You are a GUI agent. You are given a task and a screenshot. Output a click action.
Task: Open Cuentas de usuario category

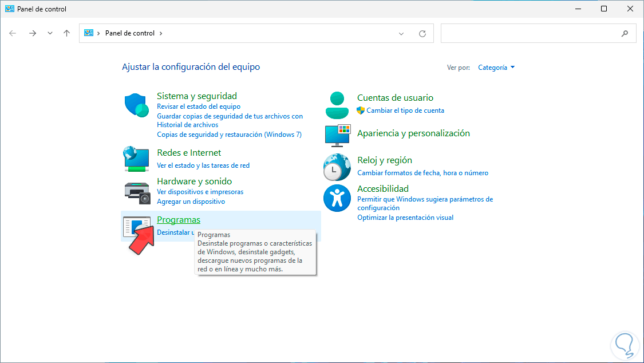coord(395,98)
